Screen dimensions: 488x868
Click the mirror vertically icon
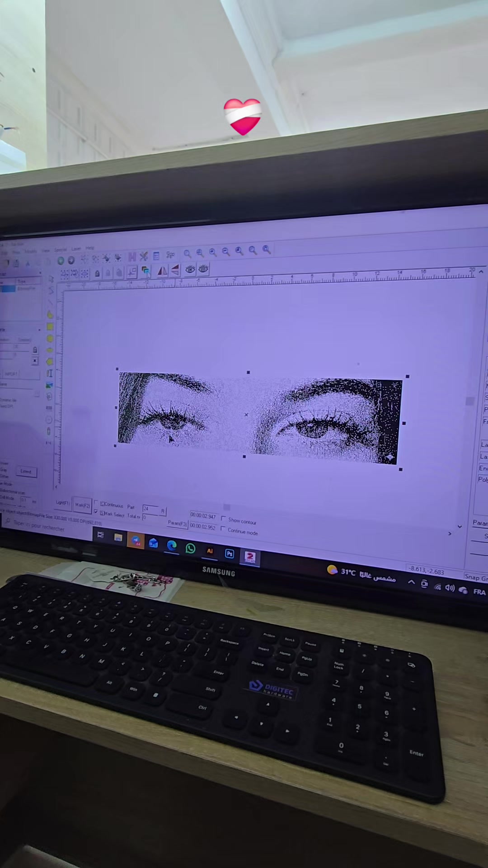click(175, 270)
